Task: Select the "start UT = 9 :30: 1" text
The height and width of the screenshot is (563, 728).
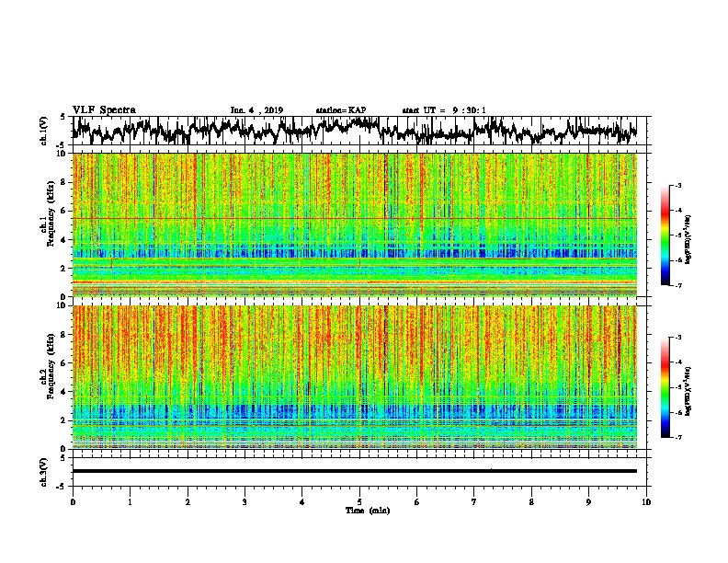Action: (444, 110)
